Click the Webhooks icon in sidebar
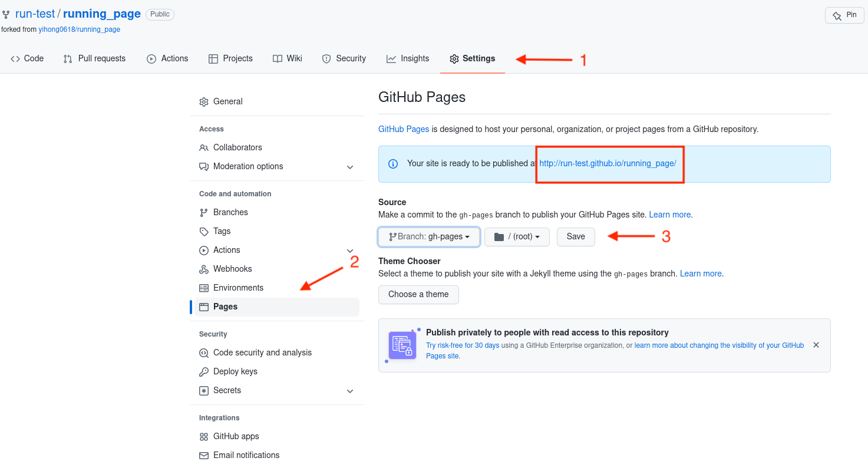 [x=204, y=269]
